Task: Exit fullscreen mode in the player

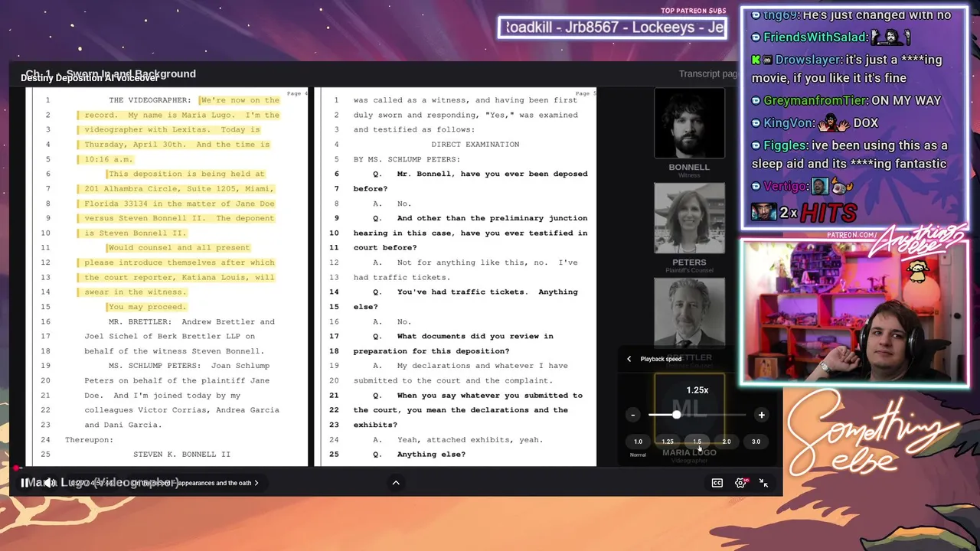Action: click(763, 483)
